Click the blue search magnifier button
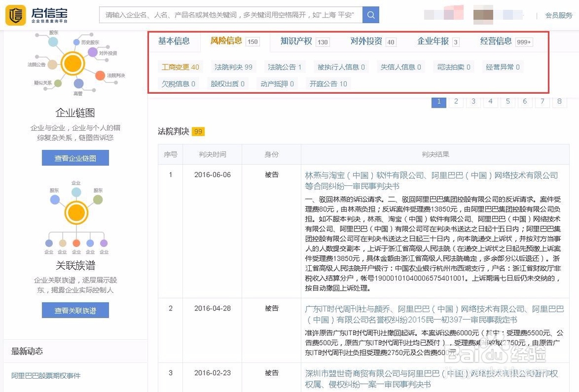The height and width of the screenshot is (392, 579). (371, 14)
